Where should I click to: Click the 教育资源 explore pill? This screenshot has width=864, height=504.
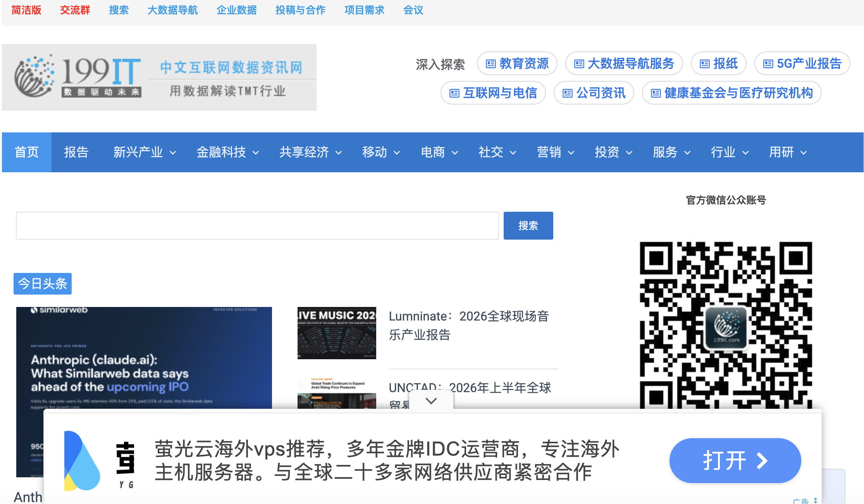click(x=517, y=63)
